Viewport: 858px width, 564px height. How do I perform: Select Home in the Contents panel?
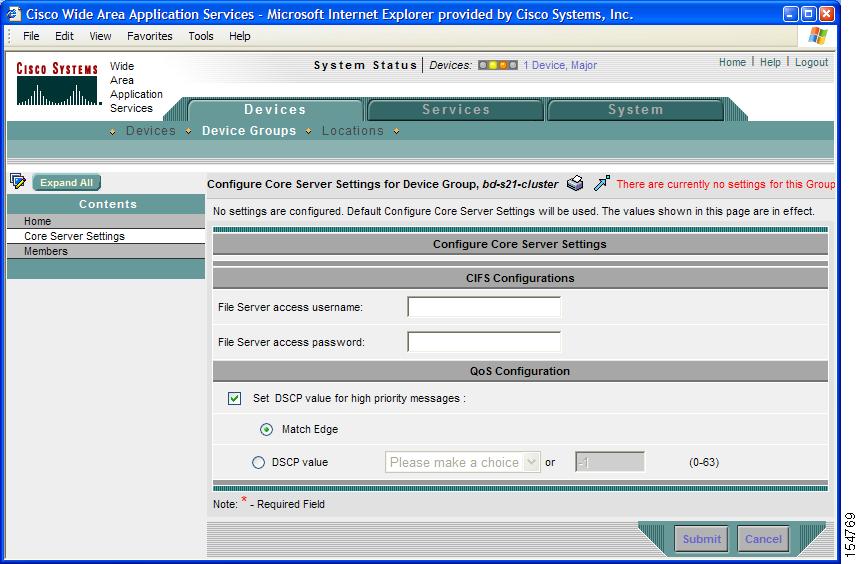point(106,221)
